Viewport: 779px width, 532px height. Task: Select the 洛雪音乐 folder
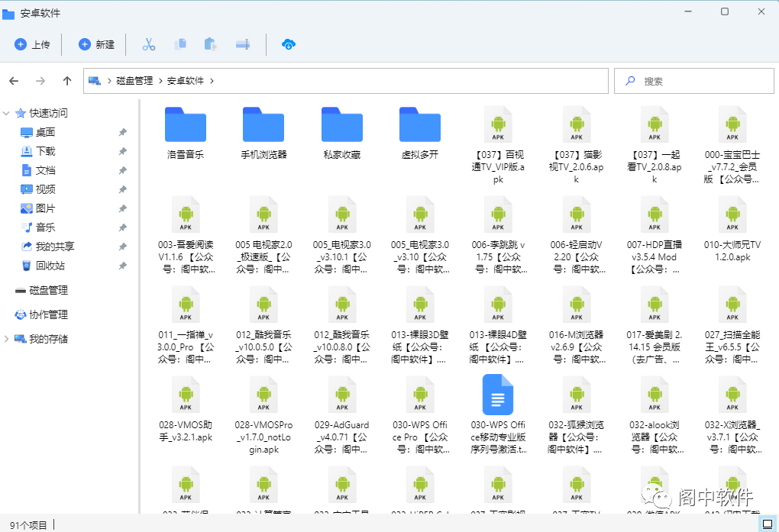(x=186, y=133)
